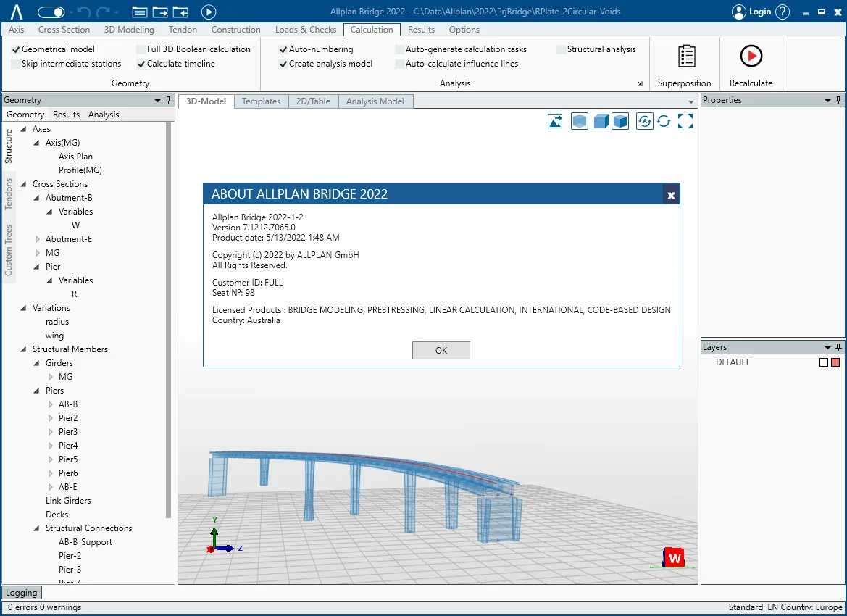Export the 3D view image
This screenshot has width=847, height=616.
coord(555,121)
